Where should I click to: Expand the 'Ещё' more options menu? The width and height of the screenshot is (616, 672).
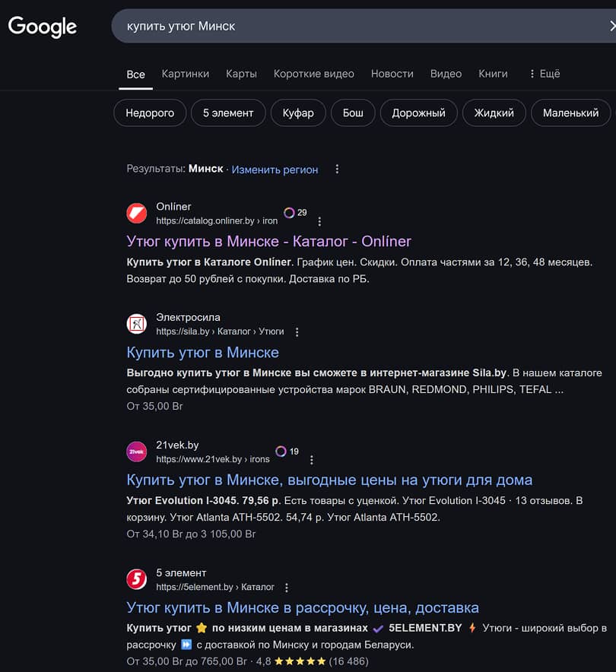tap(545, 74)
